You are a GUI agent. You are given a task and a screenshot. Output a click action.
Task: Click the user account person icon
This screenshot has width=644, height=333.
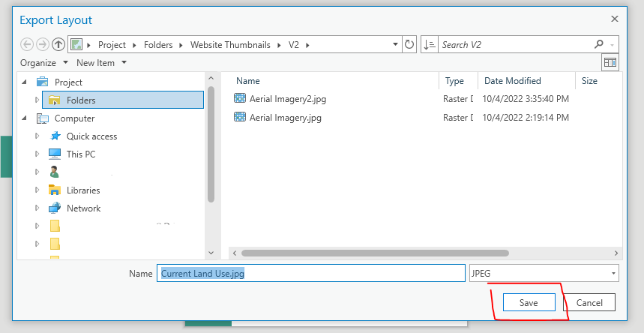[x=54, y=172]
